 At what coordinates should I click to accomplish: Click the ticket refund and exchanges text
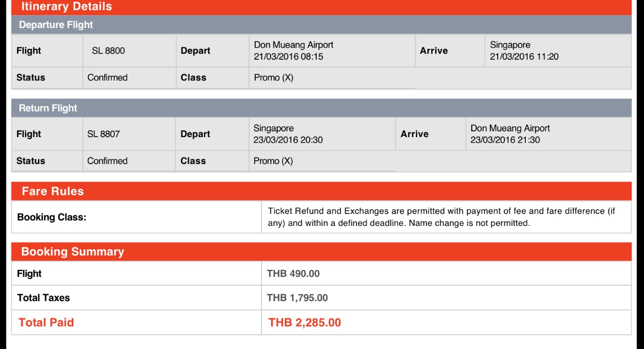442,217
